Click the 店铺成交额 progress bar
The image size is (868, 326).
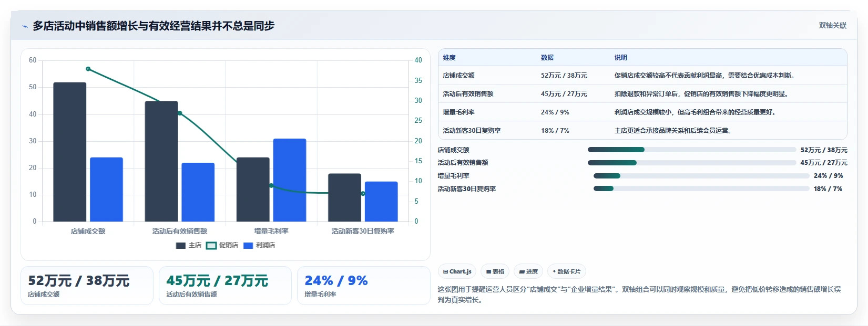[692, 150]
